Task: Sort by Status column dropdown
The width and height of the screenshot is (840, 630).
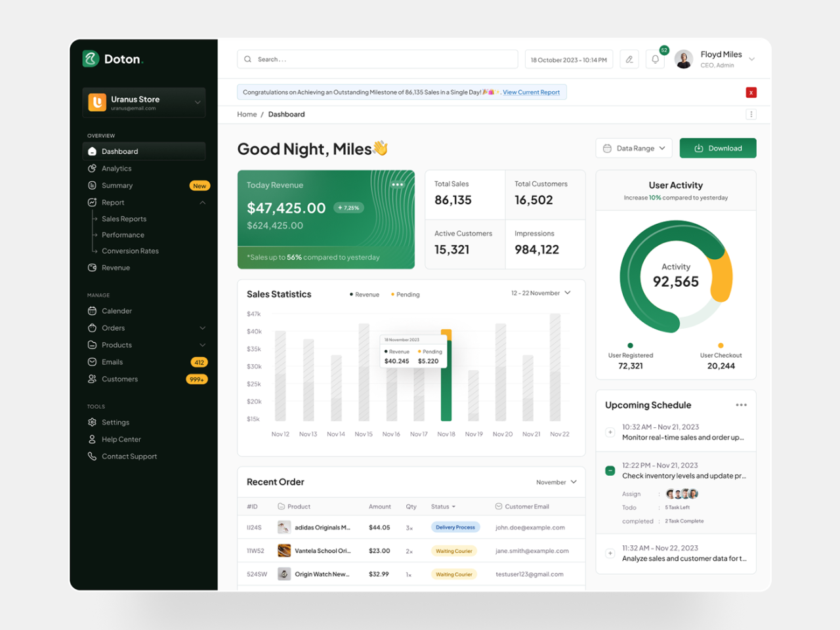Action: click(443, 507)
